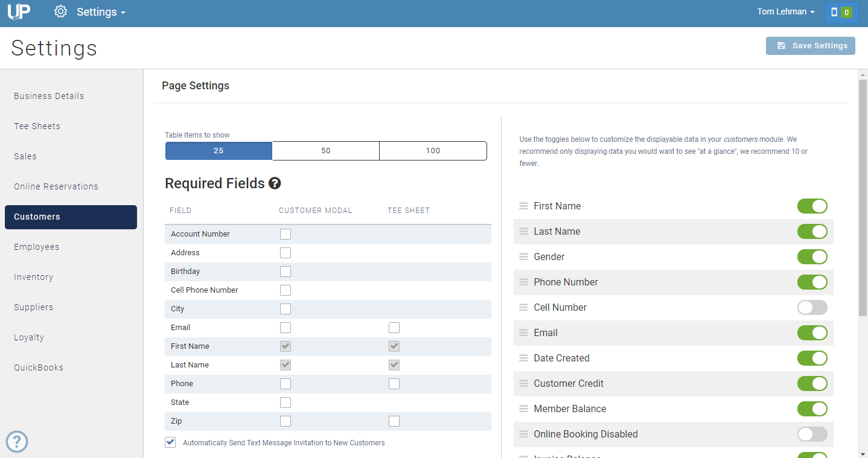This screenshot has height=458, width=868.
Task: Open the Tee Sheets settings section
Action: click(x=37, y=126)
